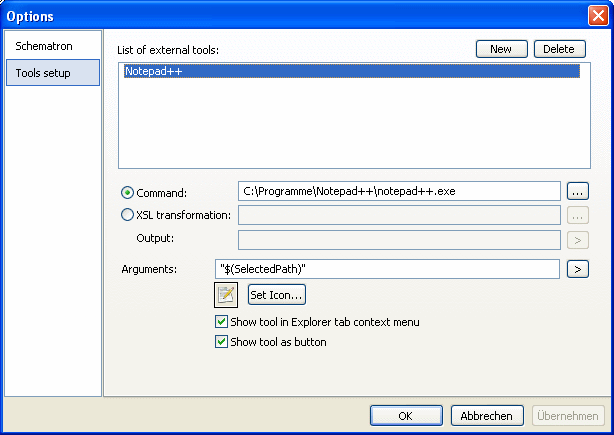Screen dimensions: 614x435
Task: Select the XSL transformation radio button
Action: [127, 215]
